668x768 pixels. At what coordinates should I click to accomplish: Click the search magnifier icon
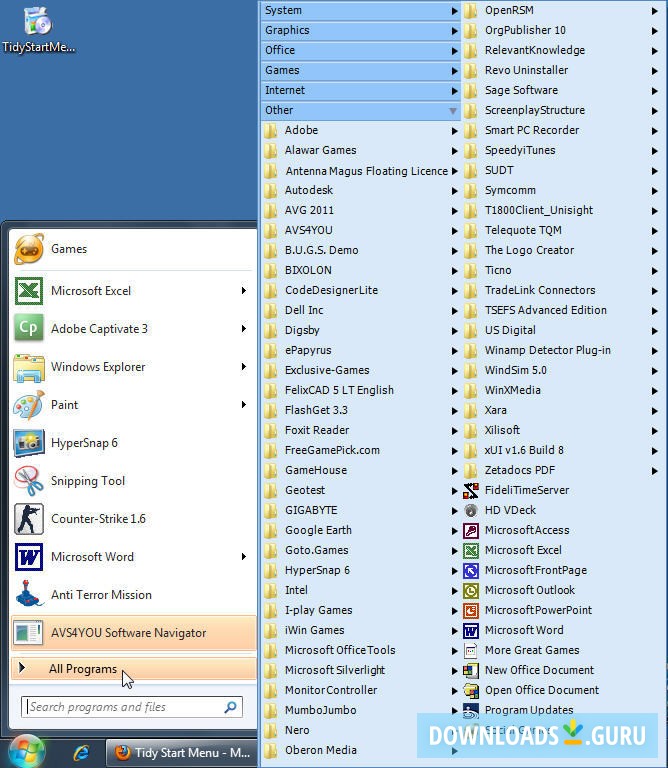pos(230,707)
